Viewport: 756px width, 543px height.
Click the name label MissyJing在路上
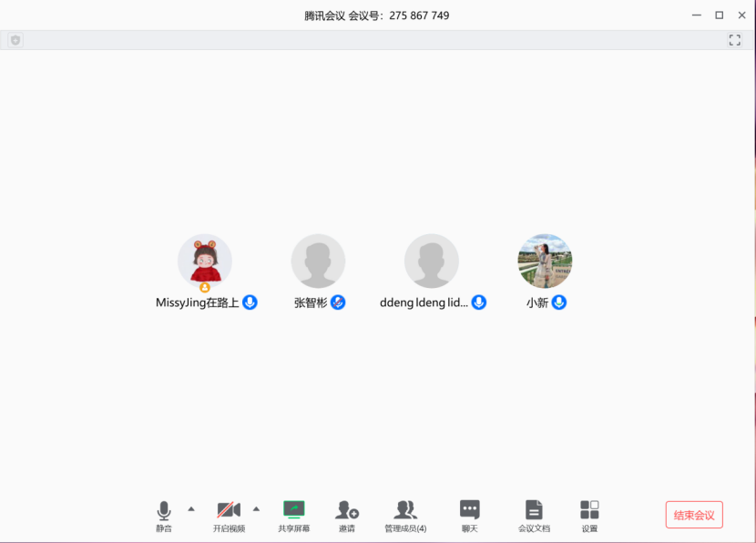click(x=197, y=302)
